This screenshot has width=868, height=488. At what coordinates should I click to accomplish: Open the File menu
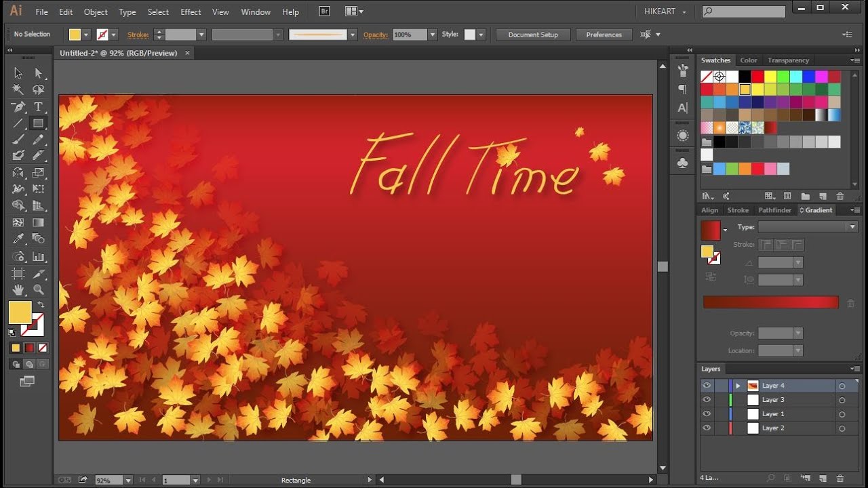click(41, 12)
